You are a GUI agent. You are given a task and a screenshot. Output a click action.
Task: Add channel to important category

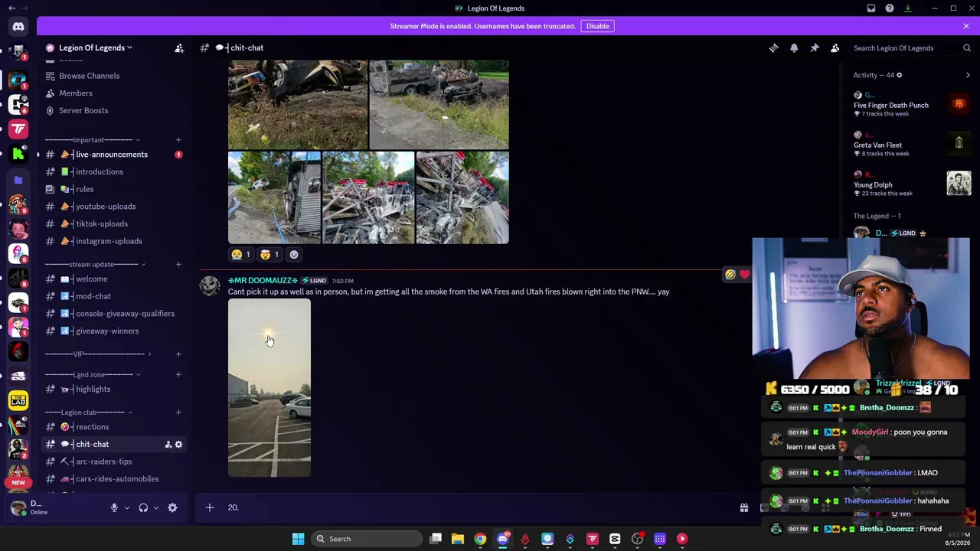click(x=178, y=140)
